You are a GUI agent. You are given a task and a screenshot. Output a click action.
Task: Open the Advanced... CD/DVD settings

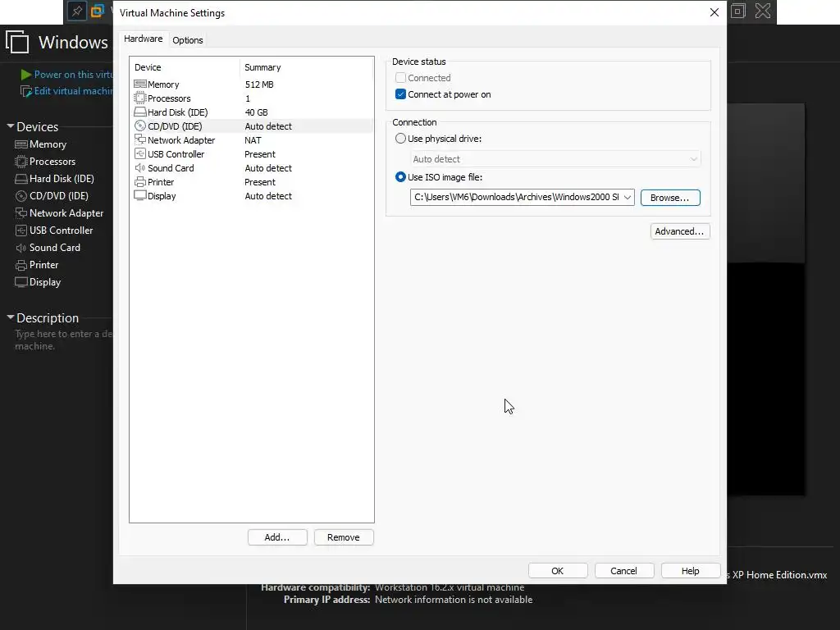click(680, 231)
